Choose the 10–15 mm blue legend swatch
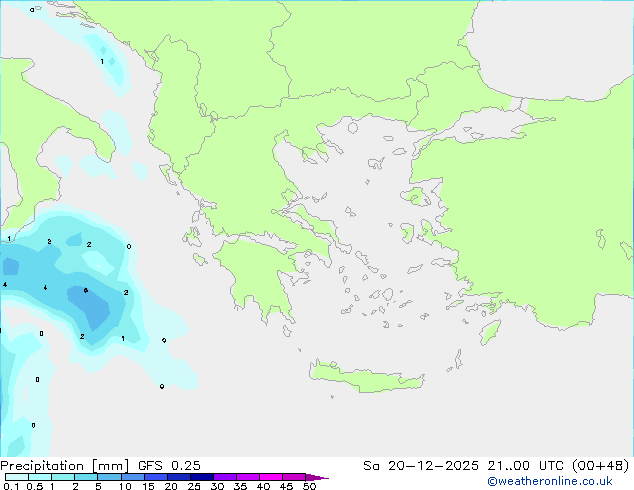Screen dimensions: 634x490 tap(132, 477)
